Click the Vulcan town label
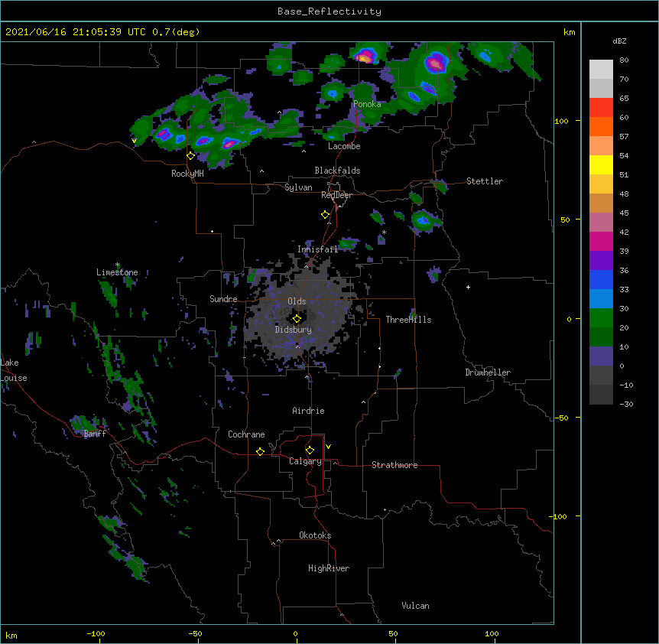The width and height of the screenshot is (659, 644). point(415,606)
